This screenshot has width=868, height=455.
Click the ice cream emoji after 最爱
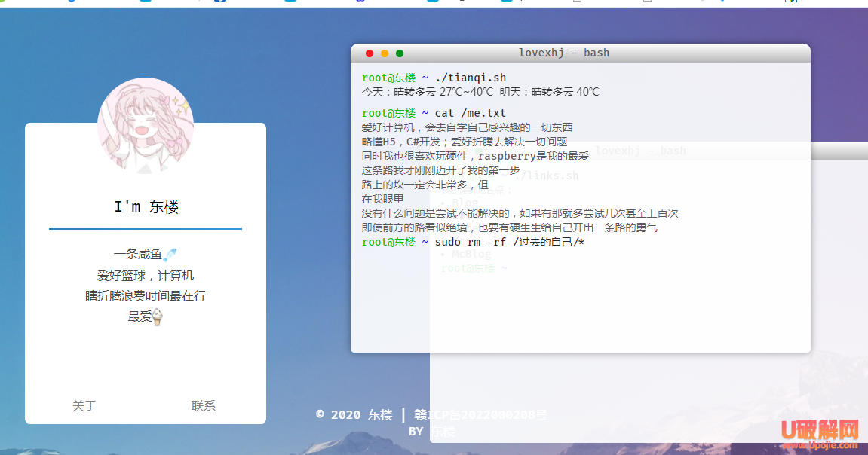pos(158,317)
